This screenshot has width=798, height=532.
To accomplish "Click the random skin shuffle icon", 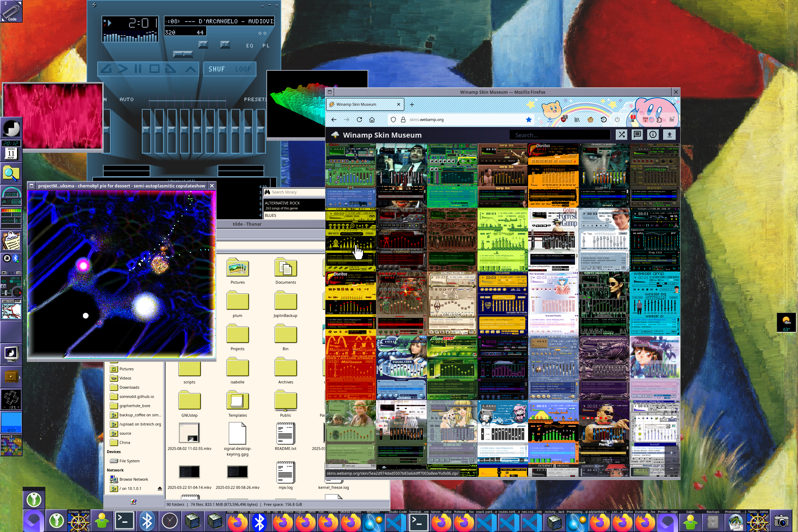I will (x=621, y=135).
